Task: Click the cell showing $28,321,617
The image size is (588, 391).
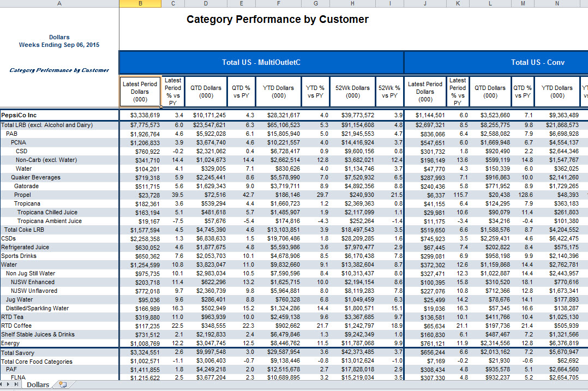Action: coord(278,115)
